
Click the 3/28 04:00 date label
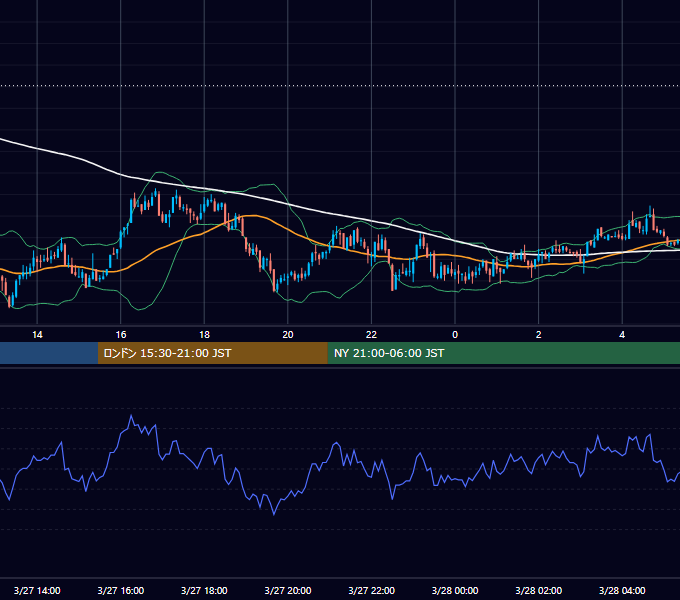[622, 590]
